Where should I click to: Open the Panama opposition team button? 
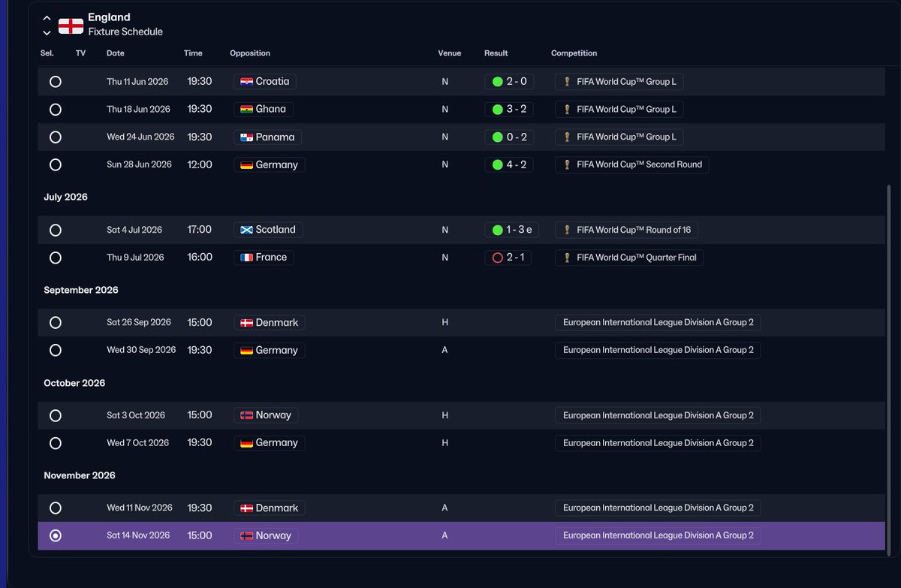click(268, 137)
